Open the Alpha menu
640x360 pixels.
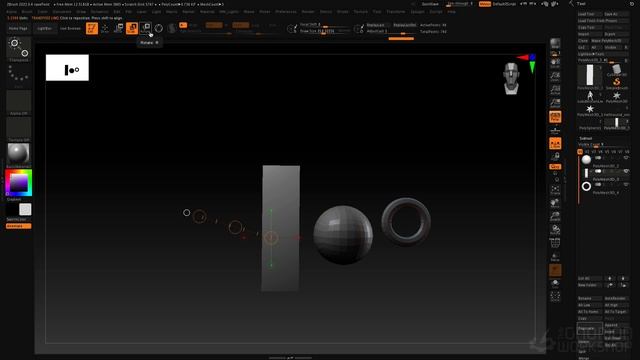click(11, 12)
